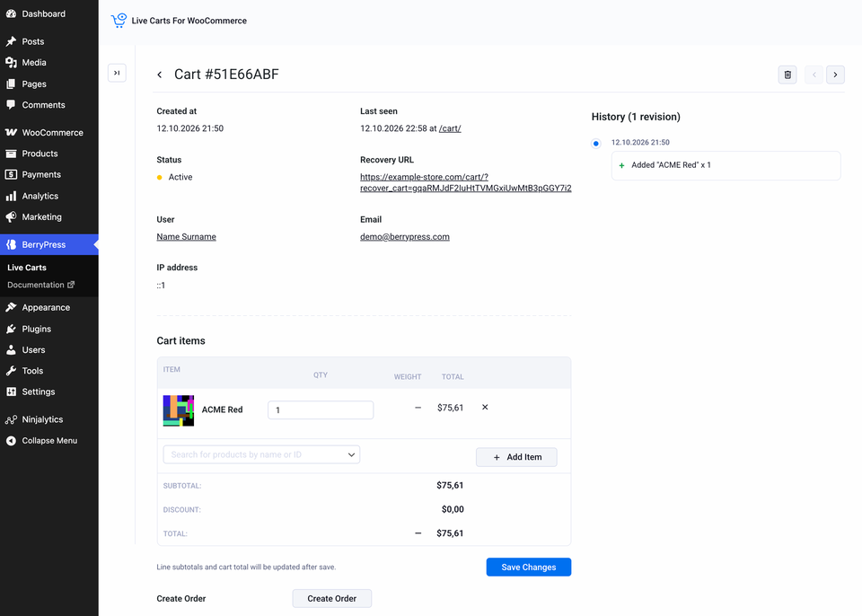Click the Cart #51E66ABF title
This screenshot has height=616, width=862.
[226, 75]
